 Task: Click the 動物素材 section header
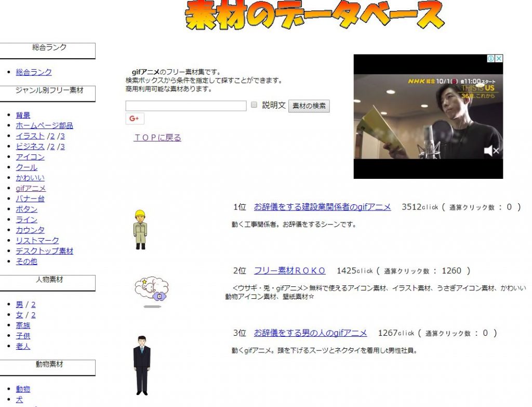47,367
